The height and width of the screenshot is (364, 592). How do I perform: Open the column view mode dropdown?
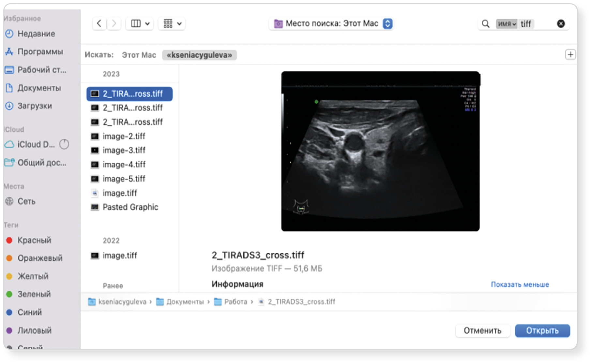[140, 23]
